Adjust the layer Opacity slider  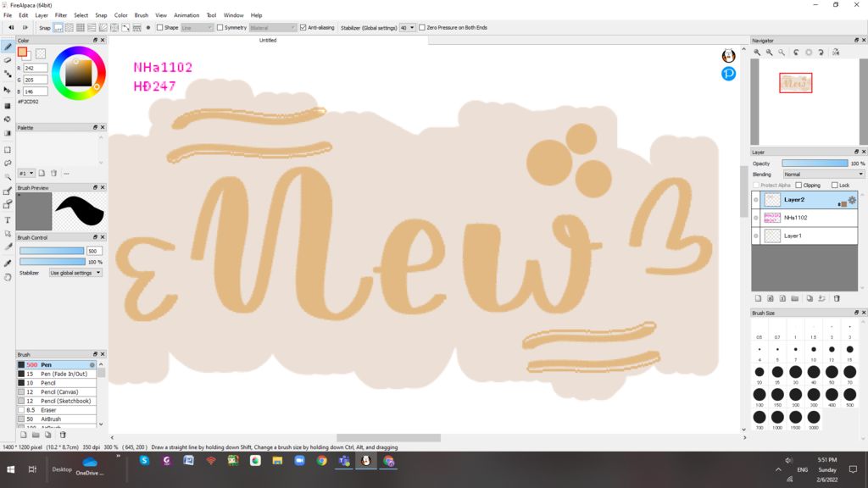815,164
